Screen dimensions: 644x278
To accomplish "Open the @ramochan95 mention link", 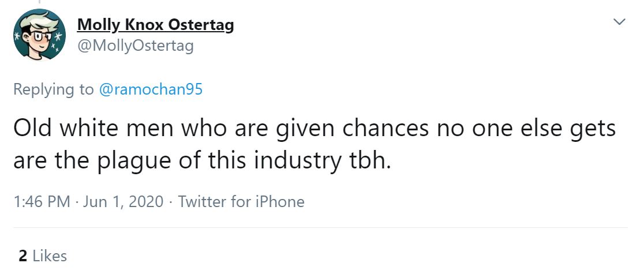I will pos(151,89).
